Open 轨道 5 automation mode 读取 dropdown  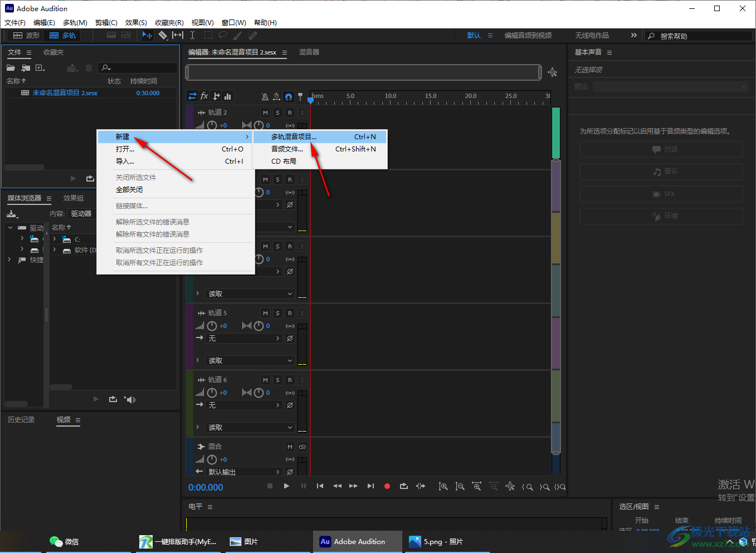[250, 361]
